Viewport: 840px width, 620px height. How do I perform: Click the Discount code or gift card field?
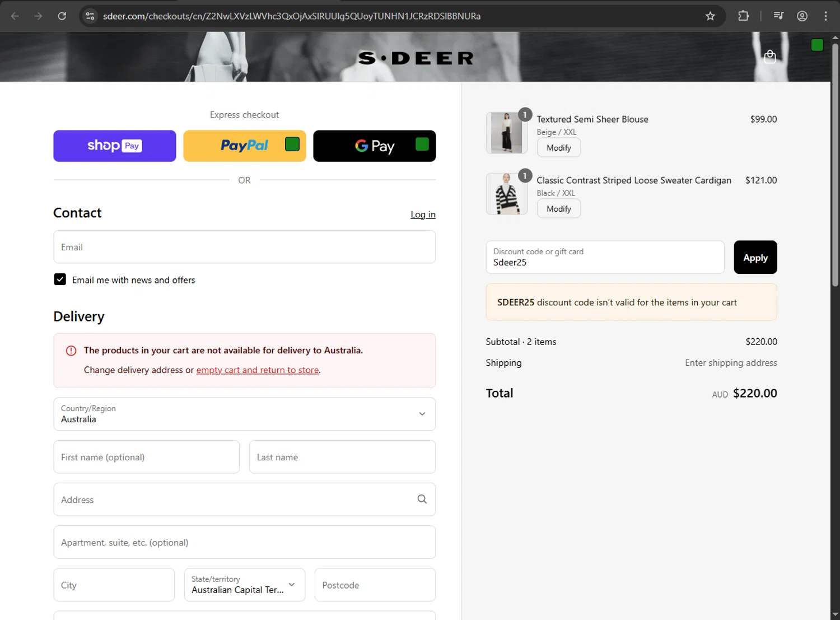tap(605, 258)
